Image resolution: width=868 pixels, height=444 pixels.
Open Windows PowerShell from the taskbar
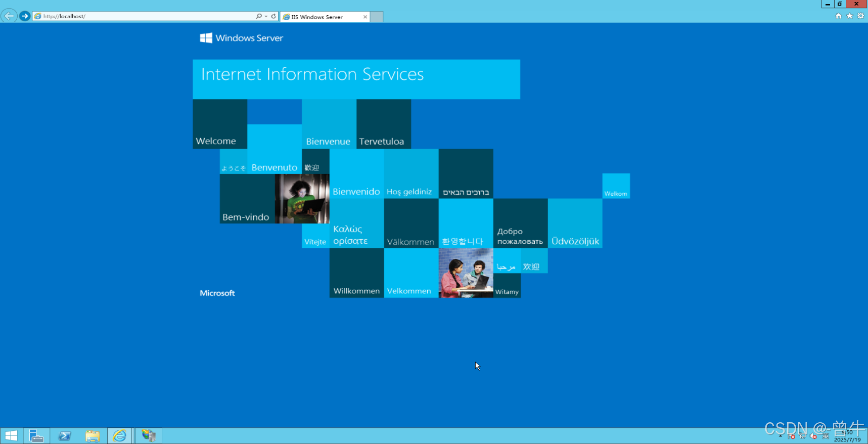click(x=65, y=436)
